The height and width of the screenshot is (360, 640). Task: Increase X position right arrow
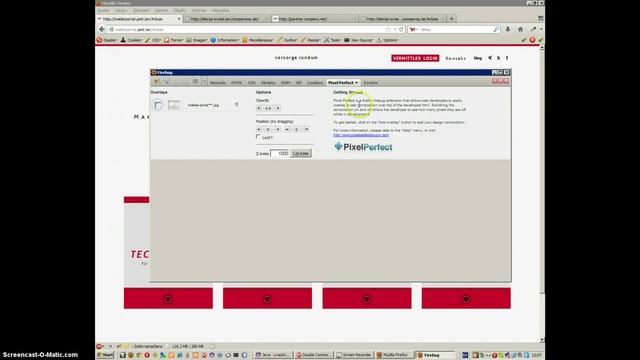tap(278, 129)
